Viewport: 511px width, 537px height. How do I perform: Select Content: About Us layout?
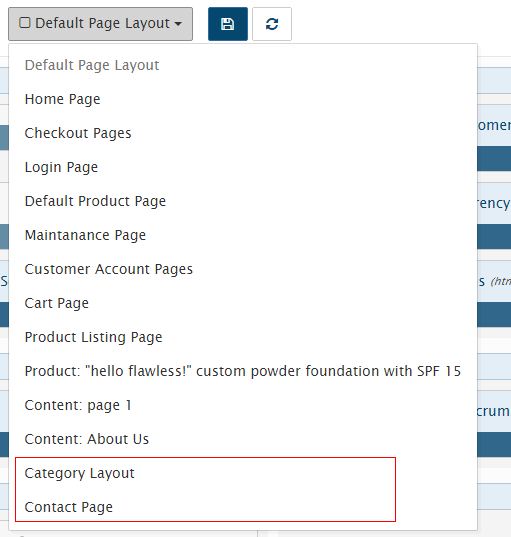[x=87, y=439]
